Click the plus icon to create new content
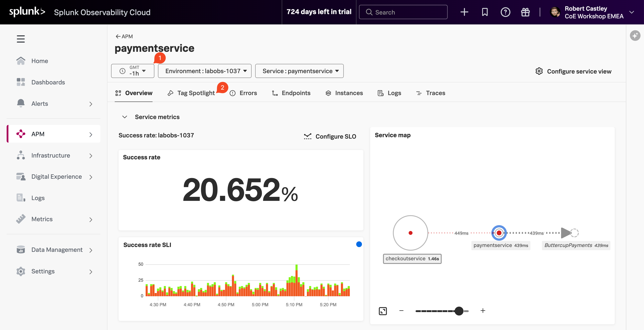This screenshot has width=644, height=330. [464, 12]
